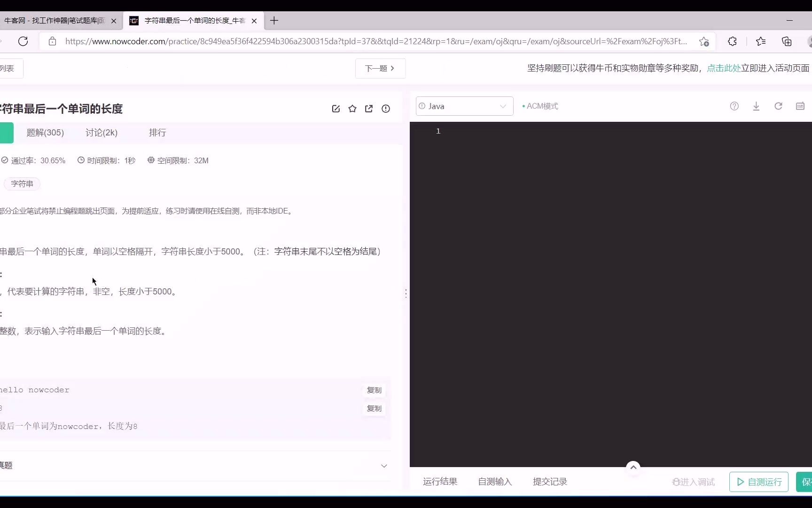Click the 字符串 tag
The height and width of the screenshot is (508, 812).
(22, 184)
